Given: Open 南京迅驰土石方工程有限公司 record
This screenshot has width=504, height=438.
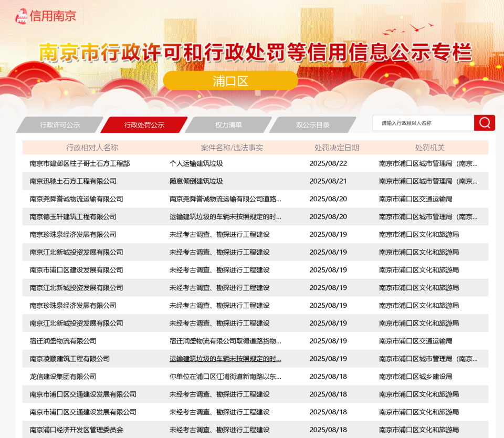Looking at the screenshot, I should click(x=73, y=181).
